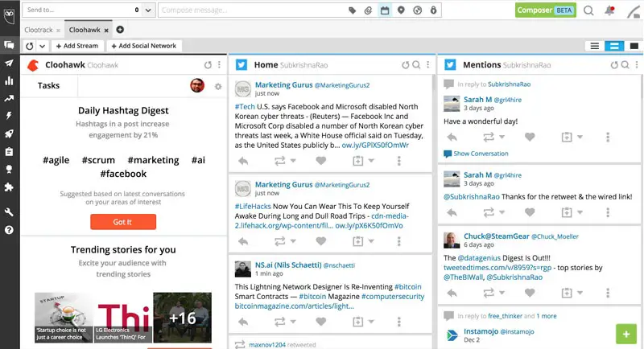Image resolution: width=644 pixels, height=349 pixels.
Task: Close the Clootrack tab
Action: (x=58, y=31)
